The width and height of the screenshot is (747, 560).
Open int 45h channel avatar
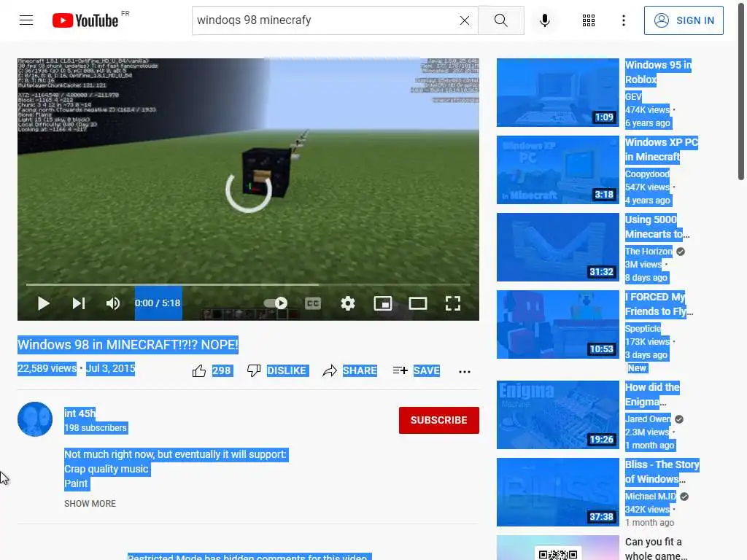click(x=35, y=419)
